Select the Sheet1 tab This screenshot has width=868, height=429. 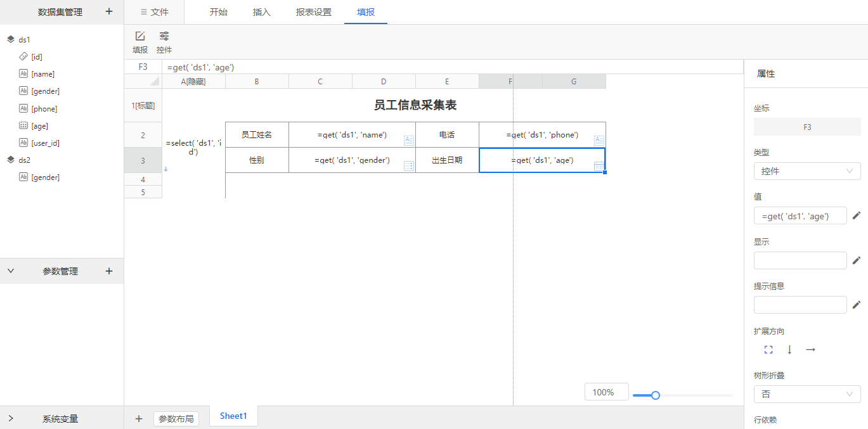(233, 416)
